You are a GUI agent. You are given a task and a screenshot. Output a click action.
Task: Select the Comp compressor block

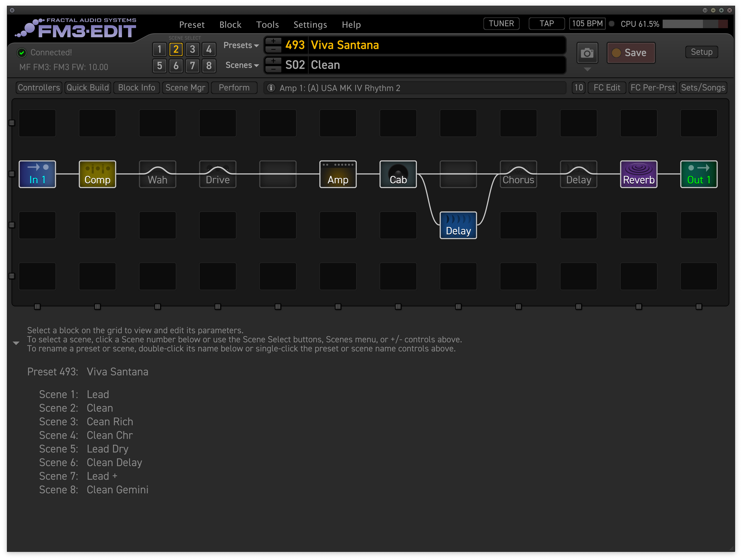[97, 174]
